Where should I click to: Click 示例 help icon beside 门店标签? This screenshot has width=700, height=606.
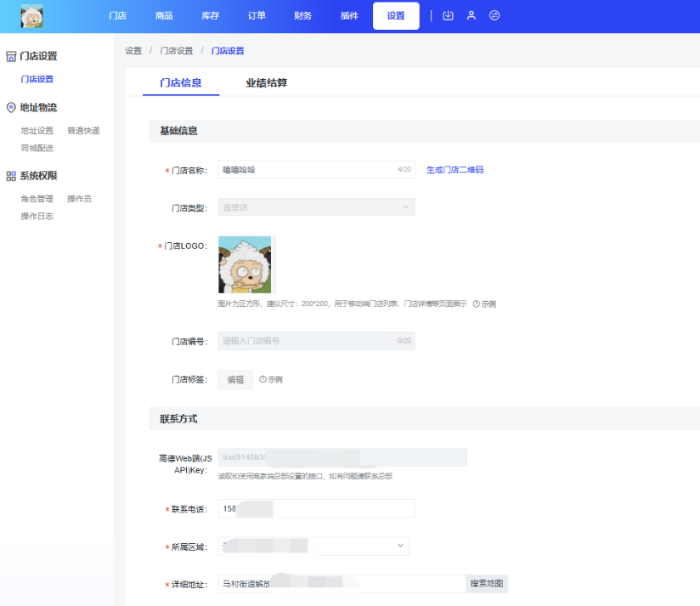coord(263,380)
